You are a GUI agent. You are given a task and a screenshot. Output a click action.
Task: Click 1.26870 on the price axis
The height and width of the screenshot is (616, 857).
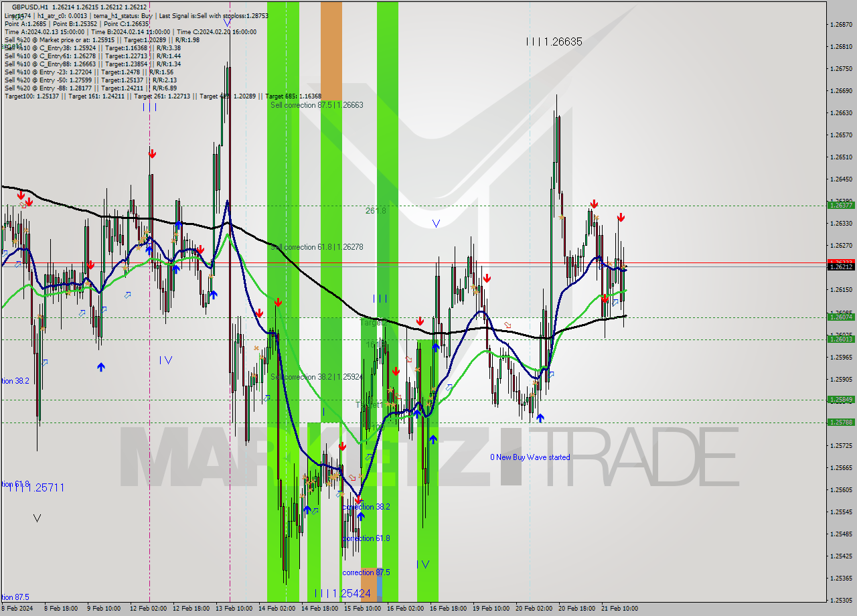841,25
